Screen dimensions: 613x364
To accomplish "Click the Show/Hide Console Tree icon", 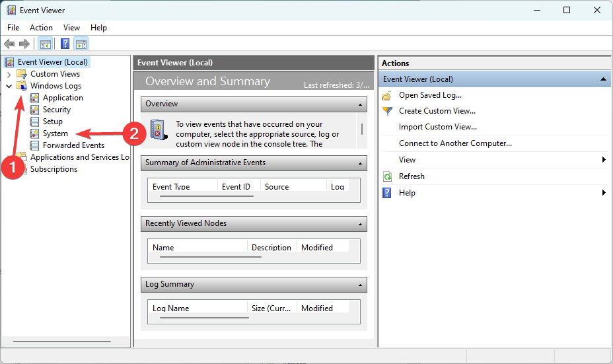I will (x=45, y=44).
